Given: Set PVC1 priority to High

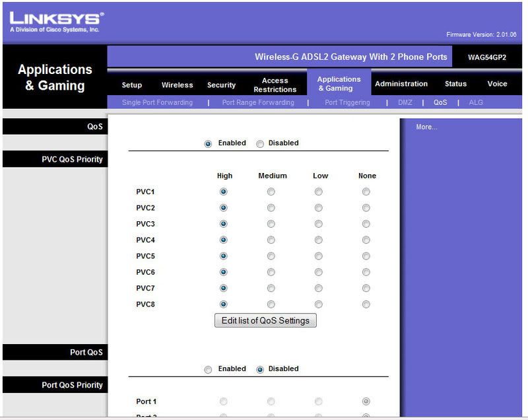Looking at the screenshot, I should pyautogui.click(x=223, y=192).
